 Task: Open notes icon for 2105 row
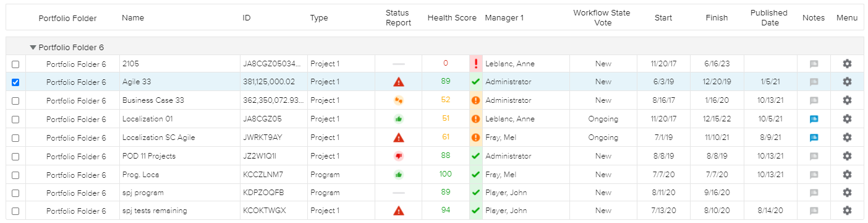pyautogui.click(x=814, y=64)
